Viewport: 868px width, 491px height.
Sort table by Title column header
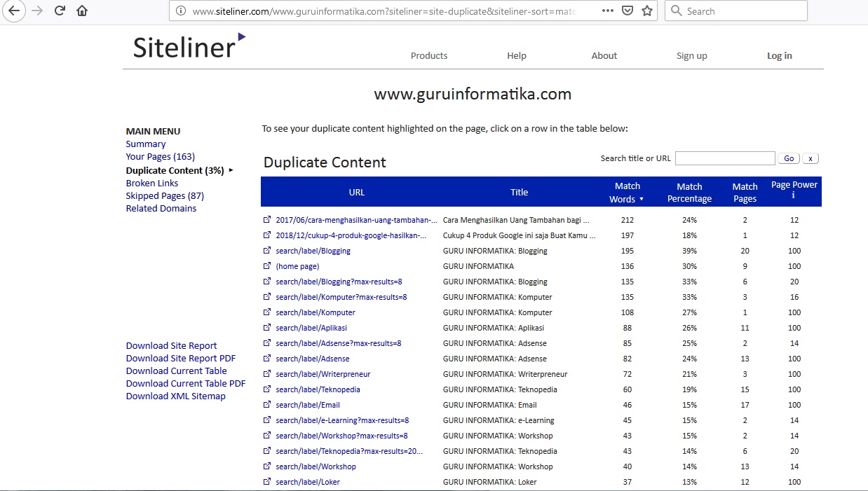click(519, 192)
